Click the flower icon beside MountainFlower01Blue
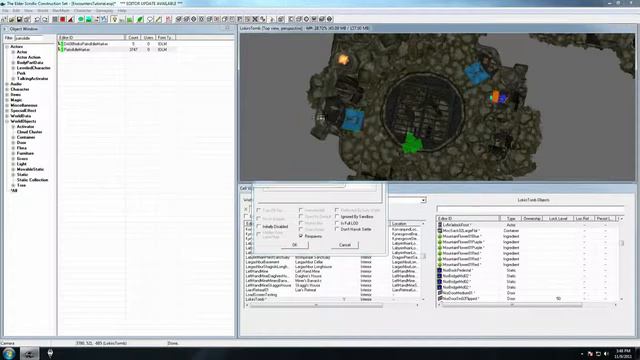This screenshot has width=640, height=360. coord(440,236)
